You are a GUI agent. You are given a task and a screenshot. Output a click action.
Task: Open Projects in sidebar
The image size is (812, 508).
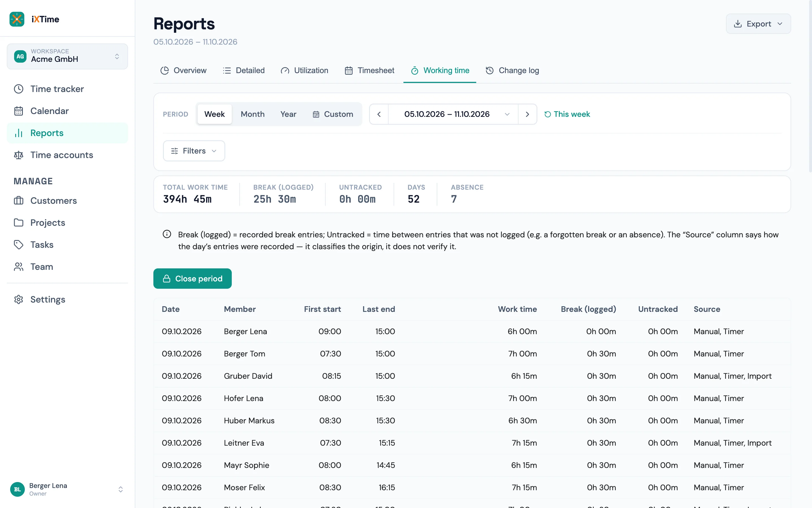point(67,222)
